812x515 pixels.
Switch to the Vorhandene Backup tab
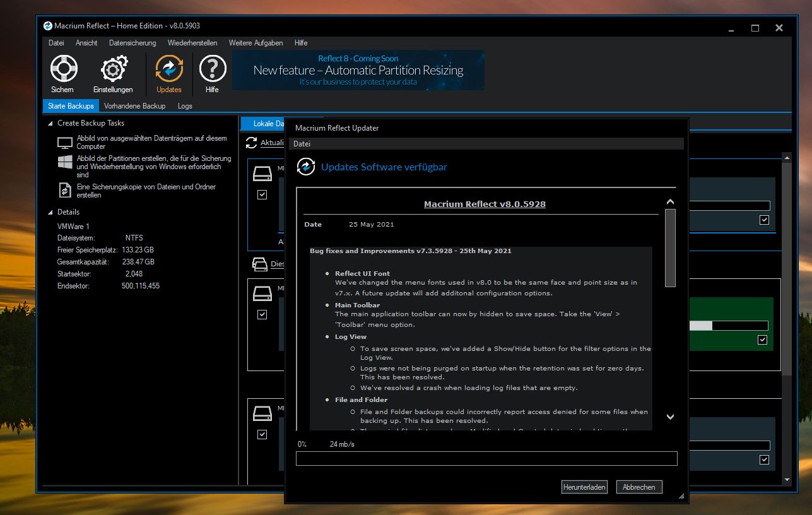[x=134, y=106]
